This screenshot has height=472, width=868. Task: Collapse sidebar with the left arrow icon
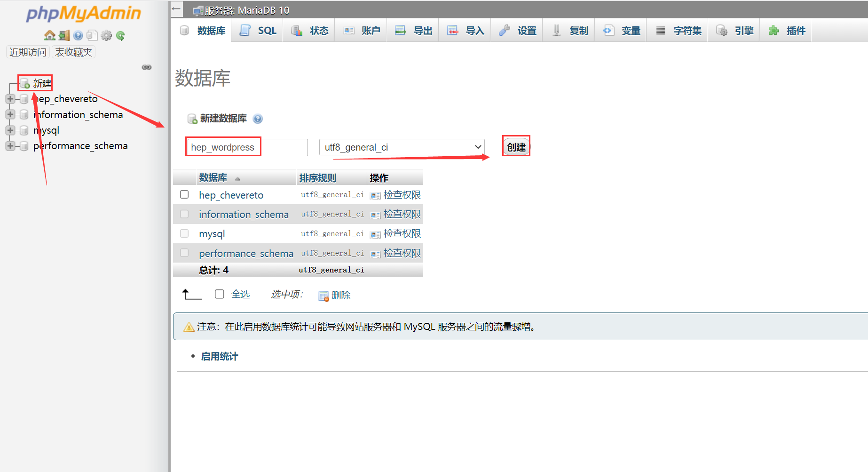coord(176,9)
